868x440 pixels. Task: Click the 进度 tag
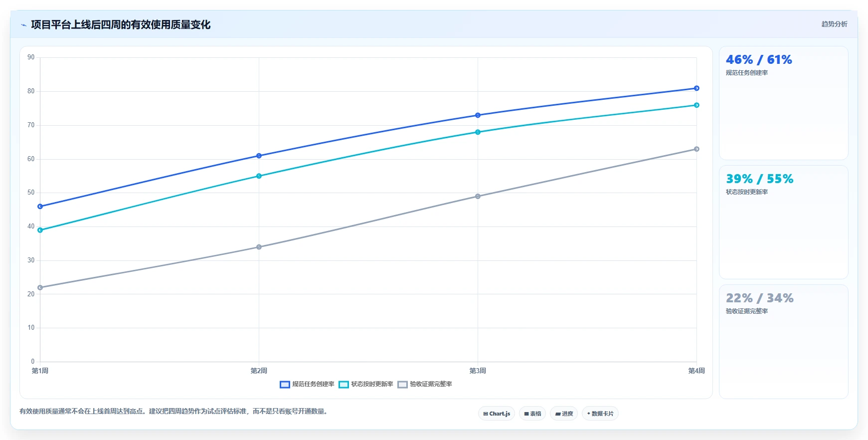click(564, 414)
